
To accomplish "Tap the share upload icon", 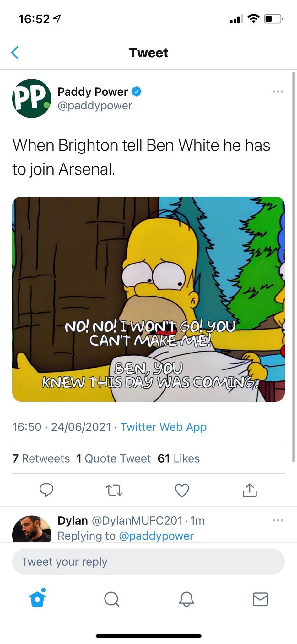I will (250, 490).
